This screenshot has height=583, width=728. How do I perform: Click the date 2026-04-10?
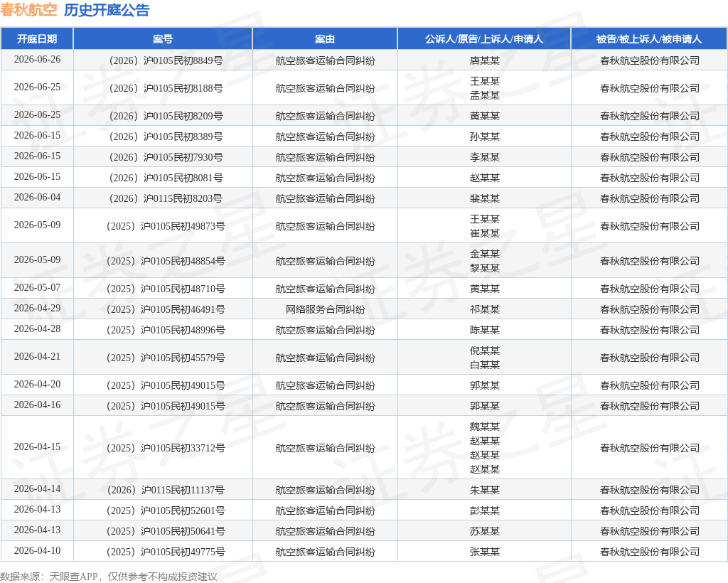[37, 550]
